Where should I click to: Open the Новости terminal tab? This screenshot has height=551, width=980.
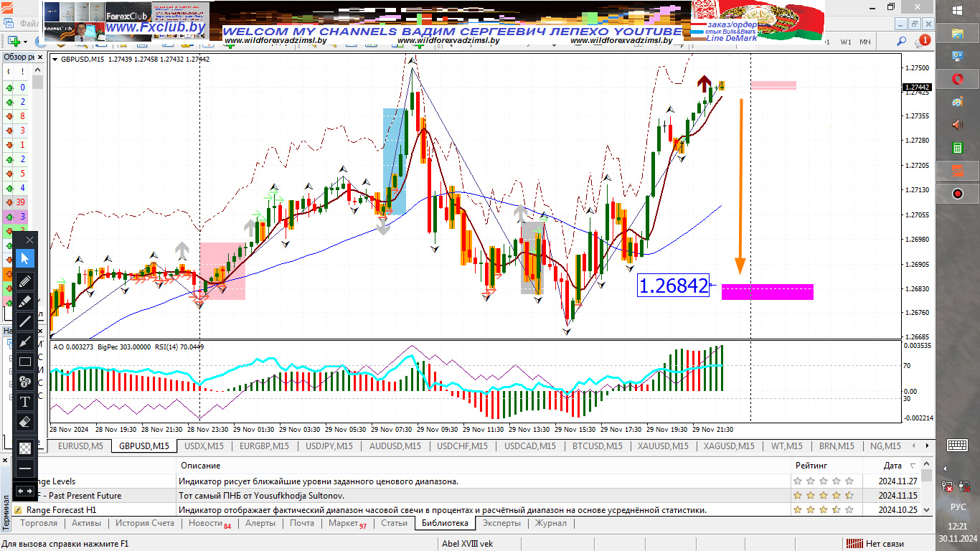(x=209, y=524)
